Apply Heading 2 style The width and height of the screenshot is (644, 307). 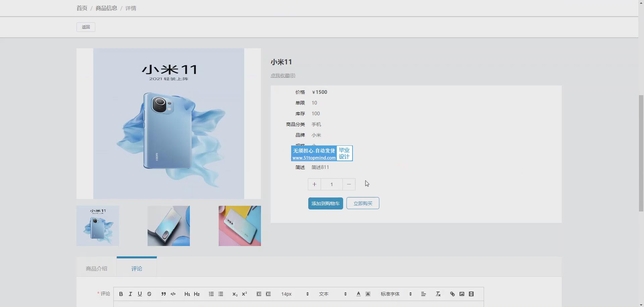click(x=197, y=294)
